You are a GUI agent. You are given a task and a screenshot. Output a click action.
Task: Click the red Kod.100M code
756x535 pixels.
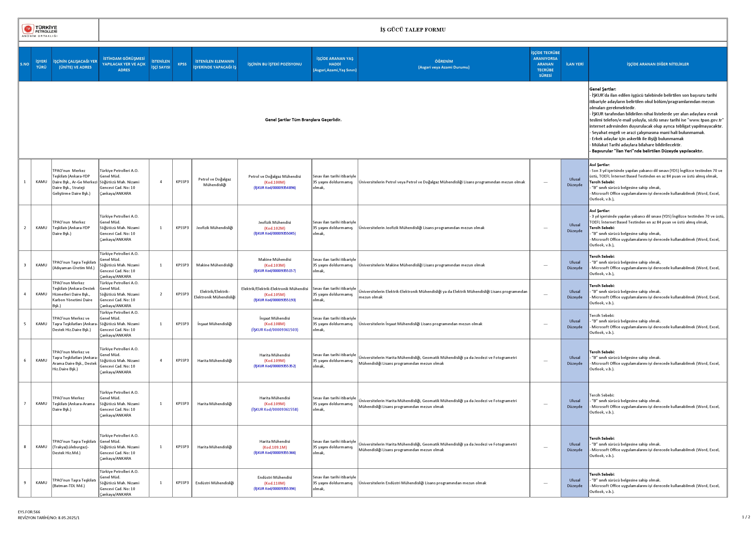(275, 182)
